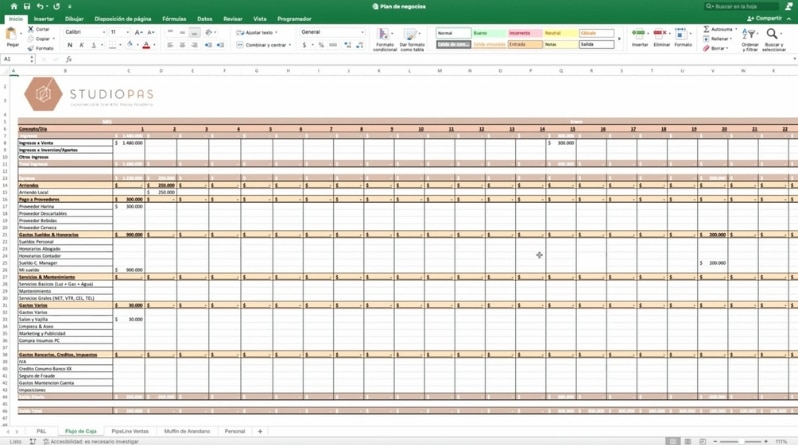The image size is (798, 445).
Task: Click the Cortar scissors icon
Action: pyautogui.click(x=31, y=29)
